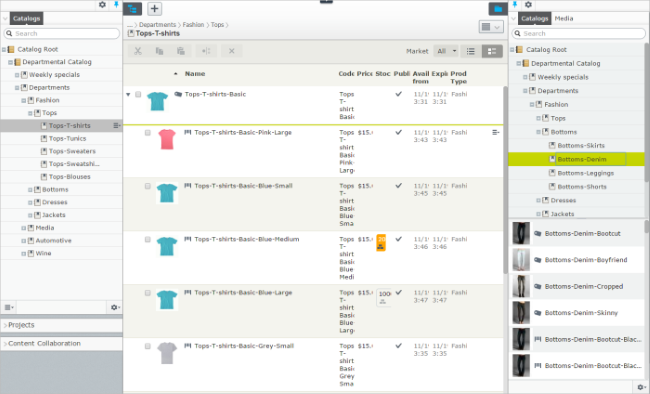Expand the Projects panel
650x394 pixels.
click(x=62, y=325)
